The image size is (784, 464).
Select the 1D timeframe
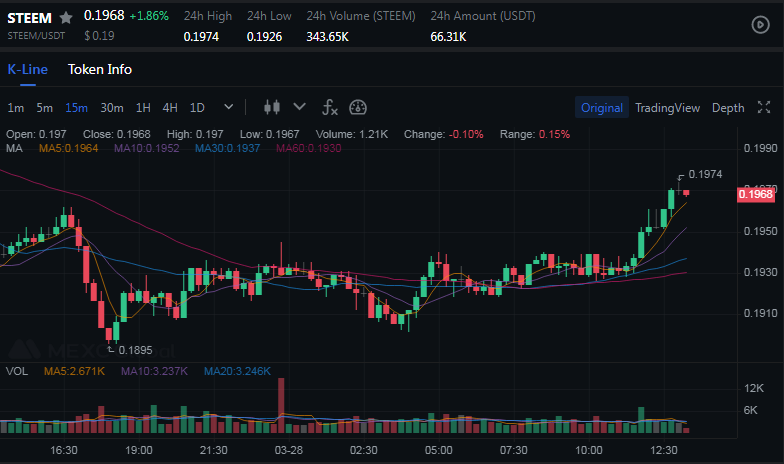197,108
